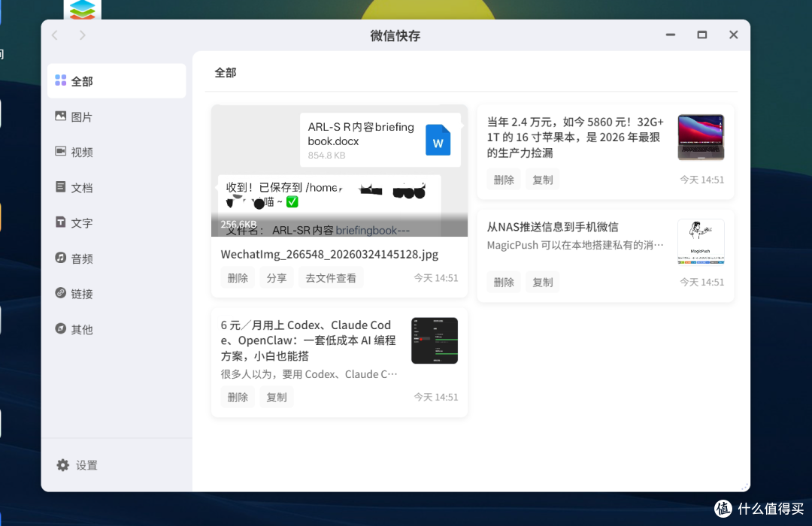Open the 链接 category
Image resolution: width=812 pixels, height=526 pixels.
(x=117, y=294)
